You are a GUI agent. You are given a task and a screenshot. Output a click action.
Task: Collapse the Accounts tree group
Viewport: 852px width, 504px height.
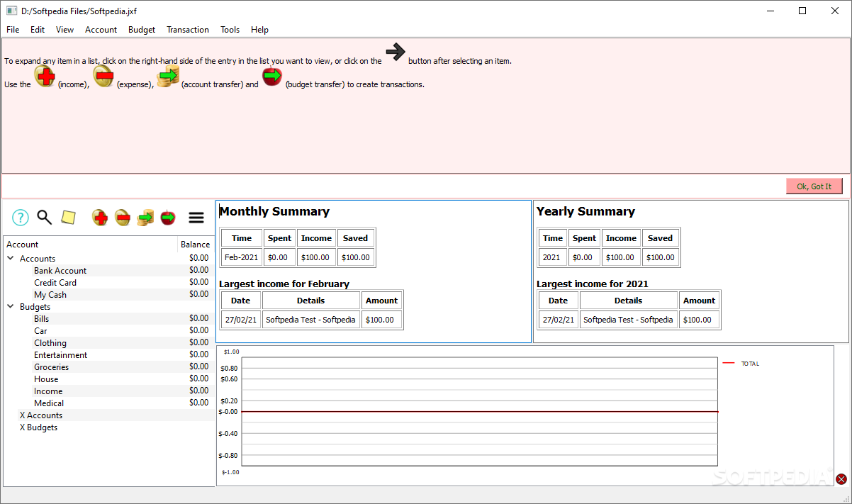[x=11, y=259]
